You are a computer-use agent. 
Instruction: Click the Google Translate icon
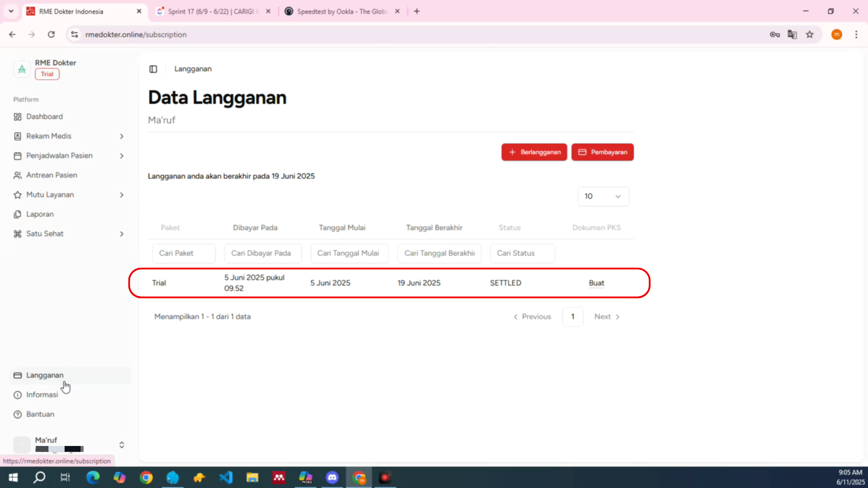pos(792,35)
